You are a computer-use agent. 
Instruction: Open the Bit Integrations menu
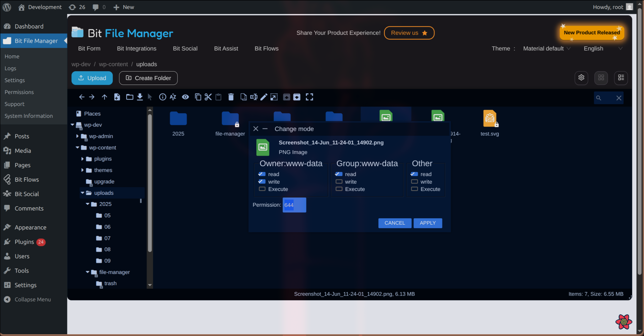point(136,49)
